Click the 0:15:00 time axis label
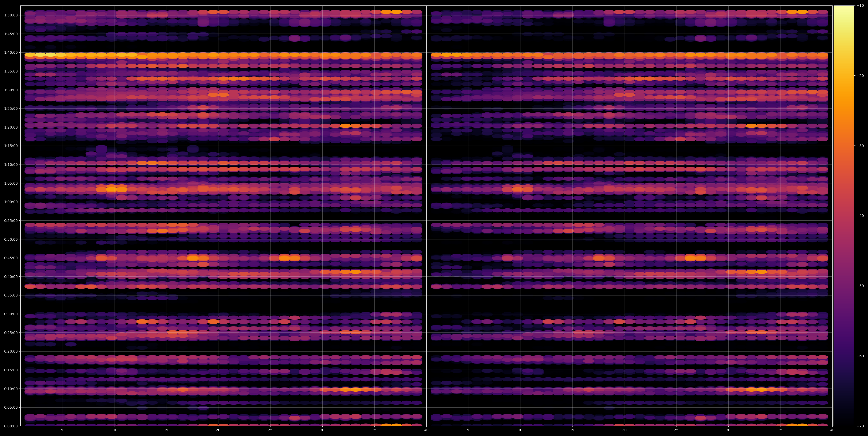 (11, 370)
